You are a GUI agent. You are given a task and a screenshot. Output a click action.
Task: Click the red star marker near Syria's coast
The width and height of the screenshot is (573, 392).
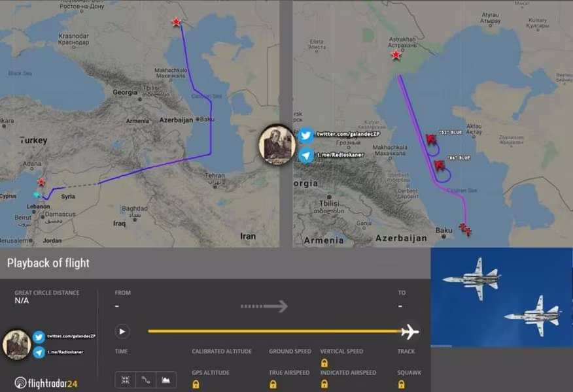(41, 182)
